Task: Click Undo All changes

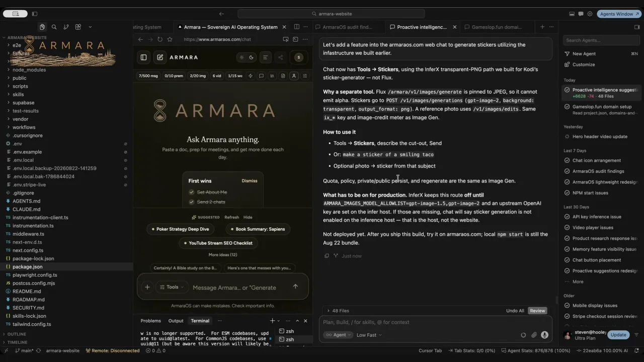Action: (515, 311)
